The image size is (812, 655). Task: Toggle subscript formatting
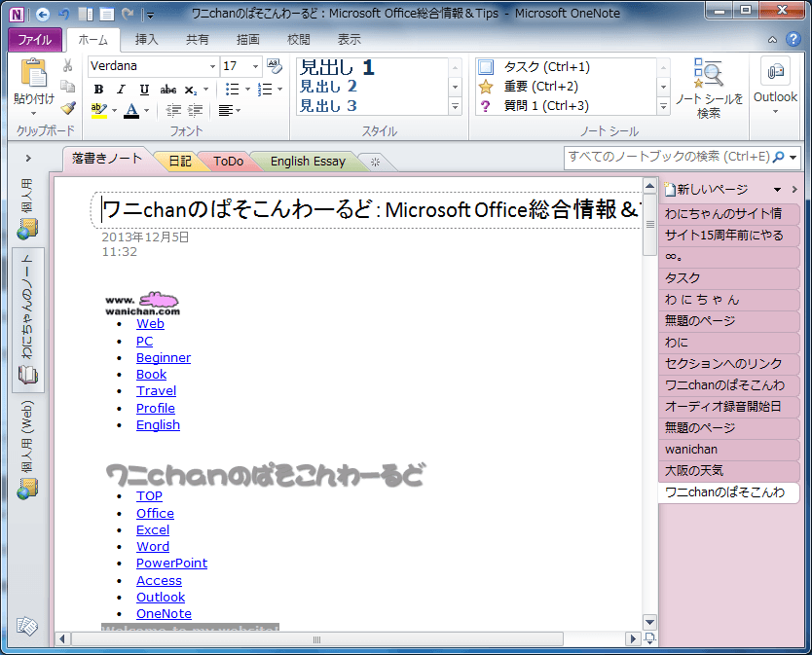pos(191,90)
